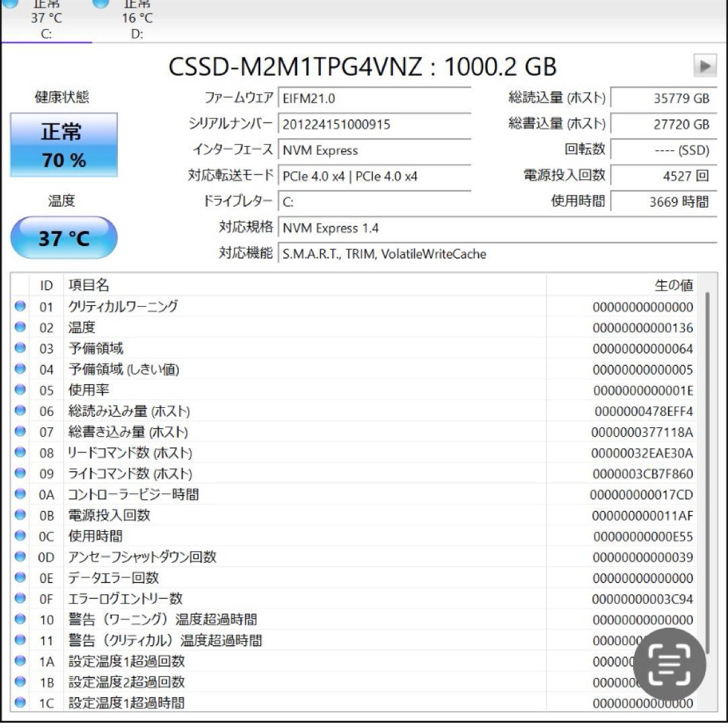Toggle the 37 °C temperature indicator
The height and width of the screenshot is (728, 728).
coord(63,237)
